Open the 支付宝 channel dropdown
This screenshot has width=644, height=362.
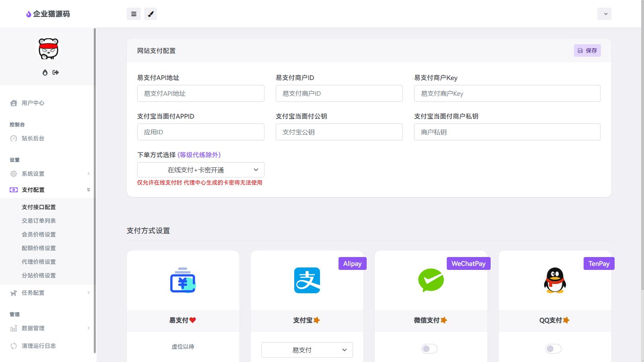(x=307, y=350)
